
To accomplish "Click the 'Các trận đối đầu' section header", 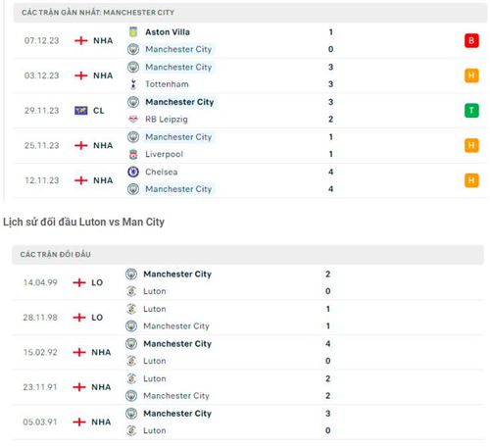I will coord(248,255).
